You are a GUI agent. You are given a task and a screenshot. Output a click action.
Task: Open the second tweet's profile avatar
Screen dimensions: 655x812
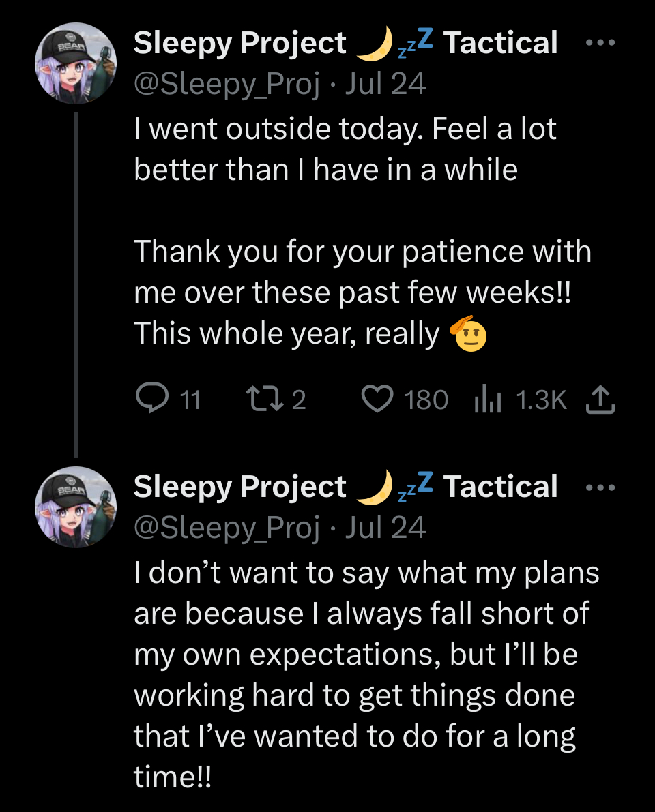[76, 507]
